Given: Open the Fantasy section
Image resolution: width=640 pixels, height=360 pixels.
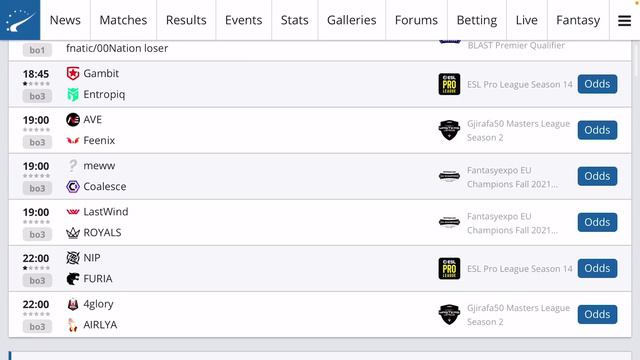Looking at the screenshot, I should (578, 20).
